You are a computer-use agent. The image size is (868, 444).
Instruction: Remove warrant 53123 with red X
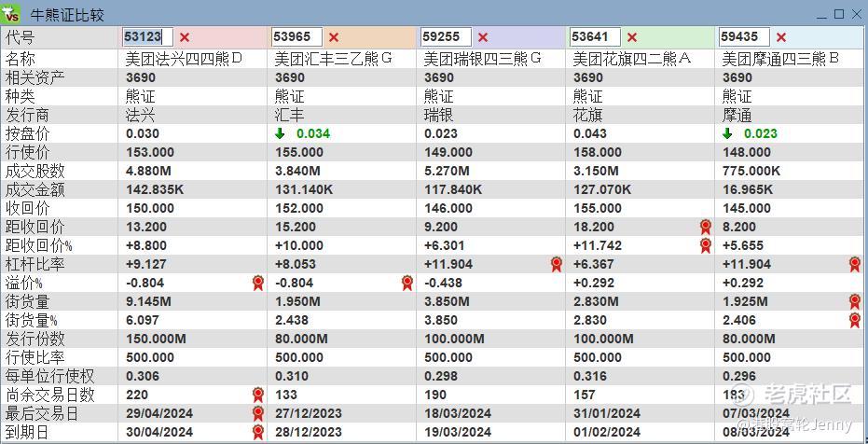[185, 37]
